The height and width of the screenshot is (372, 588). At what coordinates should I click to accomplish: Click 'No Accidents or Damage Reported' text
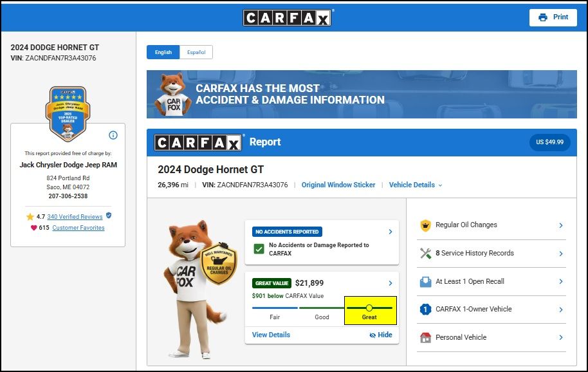pos(318,249)
